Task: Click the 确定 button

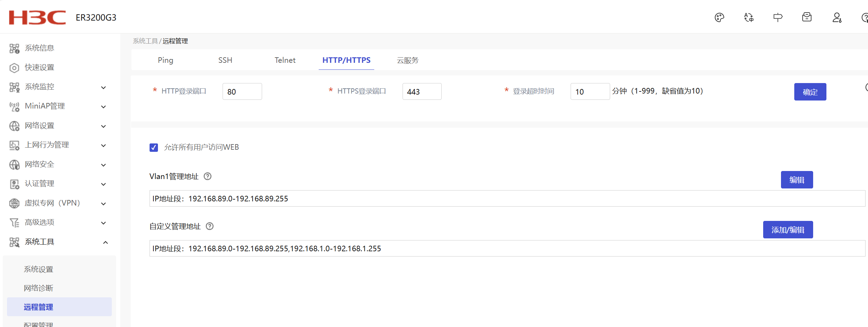Action: click(x=810, y=92)
